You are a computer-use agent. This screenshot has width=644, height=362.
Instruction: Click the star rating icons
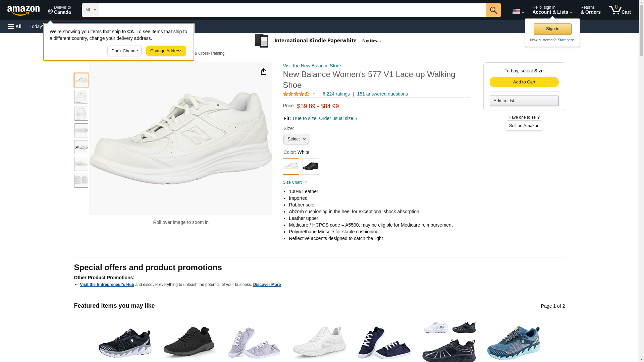click(x=296, y=94)
